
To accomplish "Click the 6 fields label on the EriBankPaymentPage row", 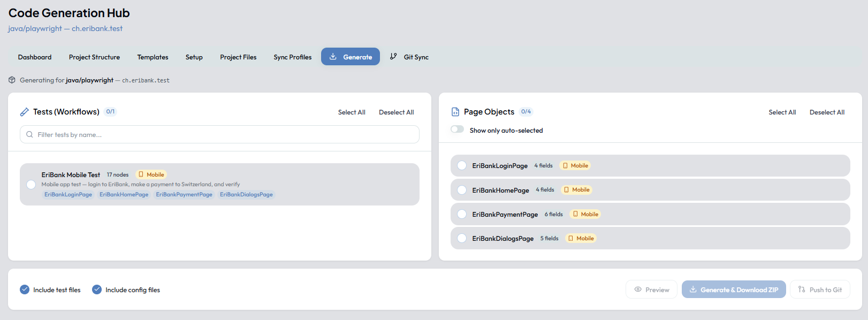I will point(554,214).
